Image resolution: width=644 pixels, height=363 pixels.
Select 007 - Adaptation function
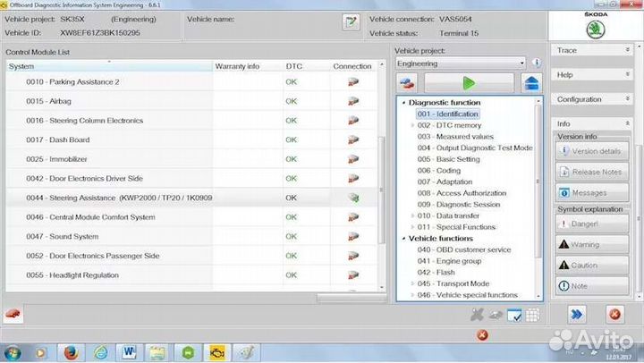(x=445, y=181)
